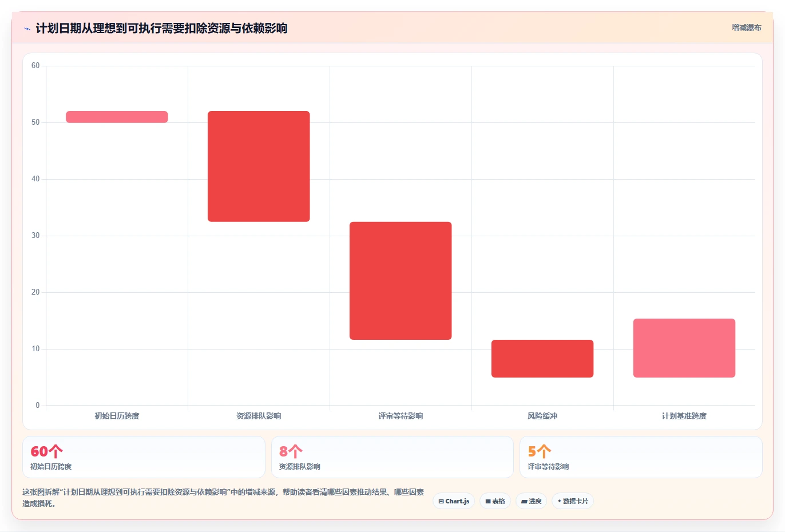The height and width of the screenshot is (532, 785).
Task: Click the y-axis value 0
Action: pos(38,406)
